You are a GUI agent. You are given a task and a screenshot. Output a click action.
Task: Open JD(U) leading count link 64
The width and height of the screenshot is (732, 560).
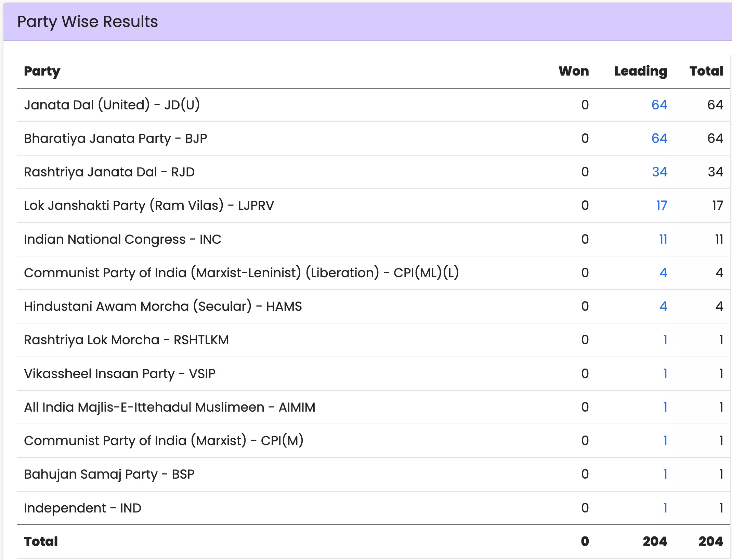659,105
